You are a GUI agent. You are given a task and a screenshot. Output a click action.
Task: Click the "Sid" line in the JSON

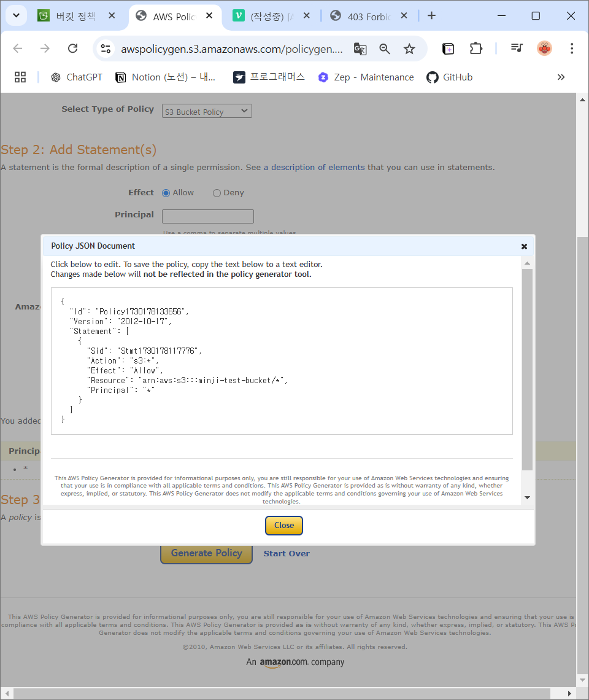144,351
